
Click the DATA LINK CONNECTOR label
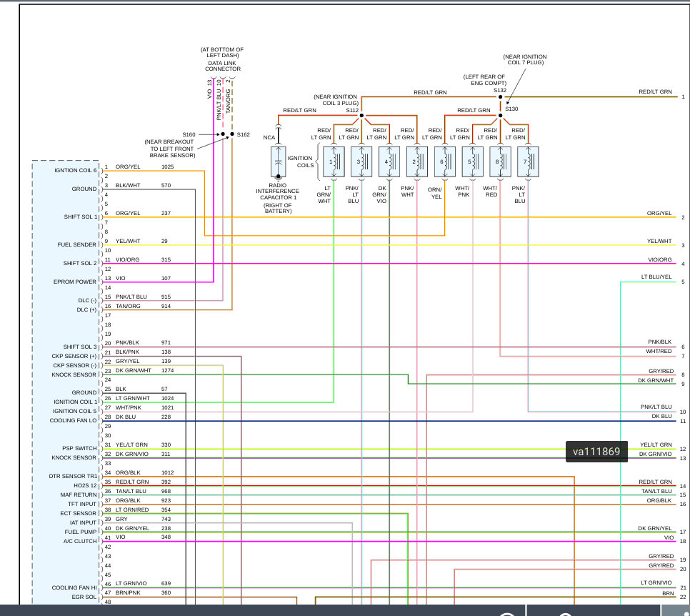click(x=223, y=66)
